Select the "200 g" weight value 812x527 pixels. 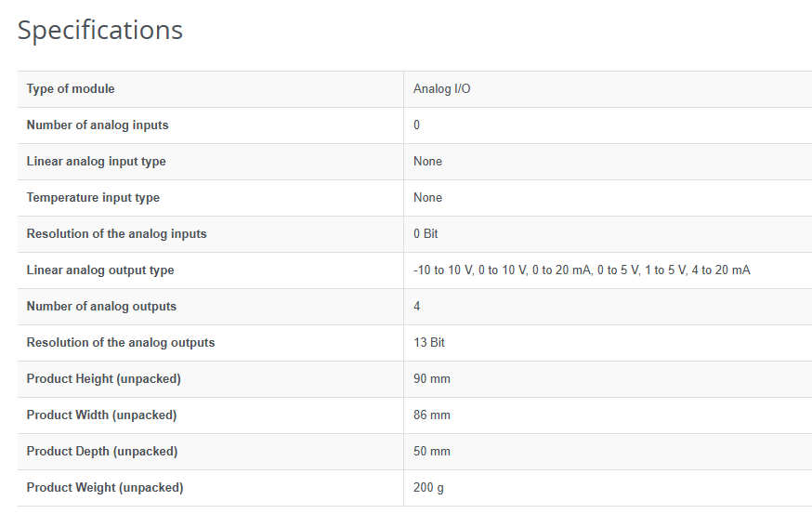(x=428, y=488)
